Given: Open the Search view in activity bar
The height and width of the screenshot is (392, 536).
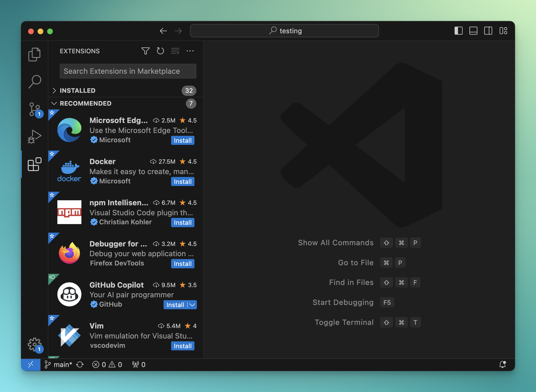Looking at the screenshot, I should (x=35, y=82).
